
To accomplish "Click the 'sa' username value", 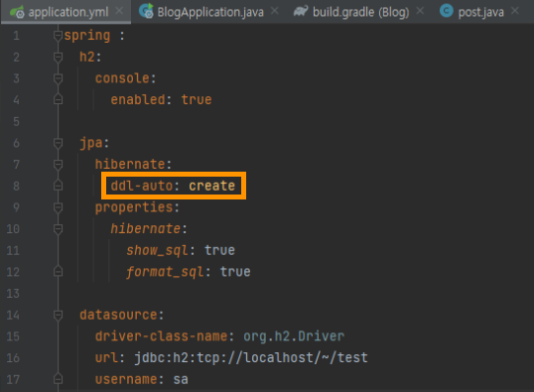I will click(x=181, y=379).
